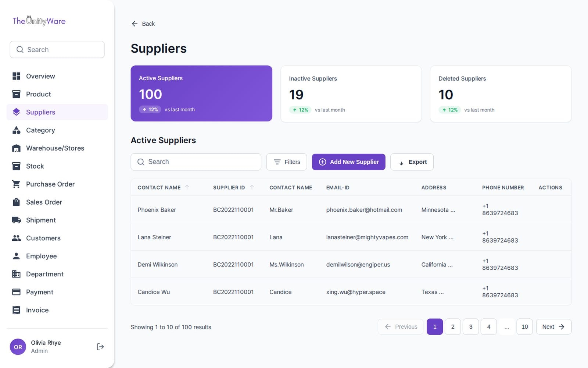
Task: Click the OR user avatar
Action: click(x=18, y=347)
